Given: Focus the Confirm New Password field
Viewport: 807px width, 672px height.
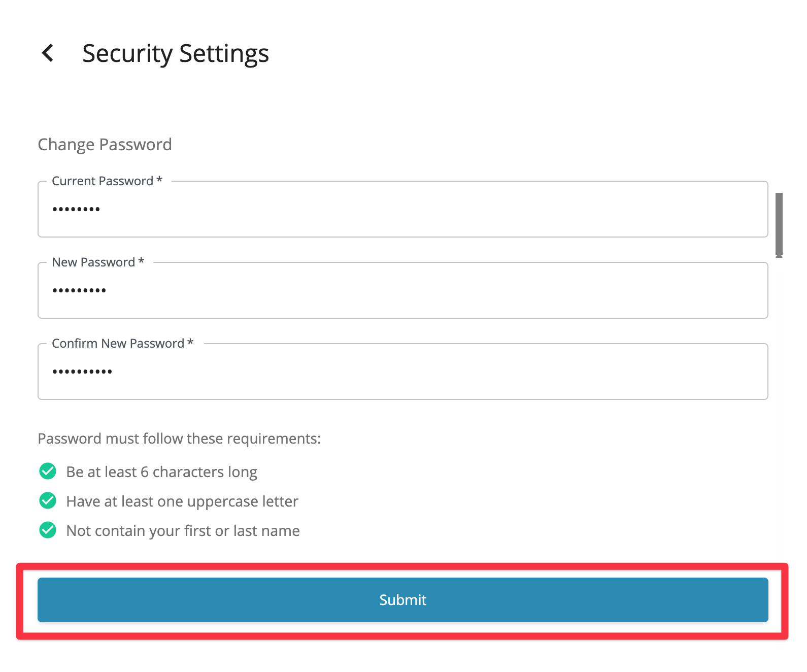Looking at the screenshot, I should coord(402,372).
